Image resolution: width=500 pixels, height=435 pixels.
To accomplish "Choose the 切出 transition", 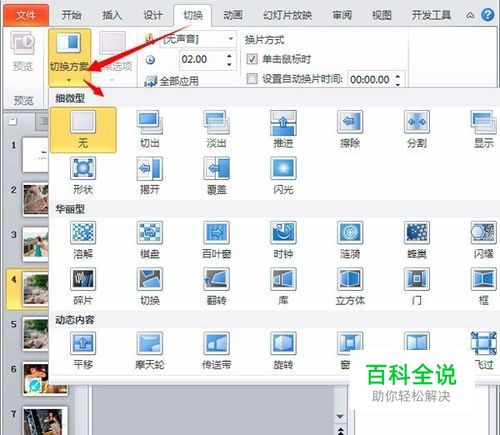I will (150, 130).
